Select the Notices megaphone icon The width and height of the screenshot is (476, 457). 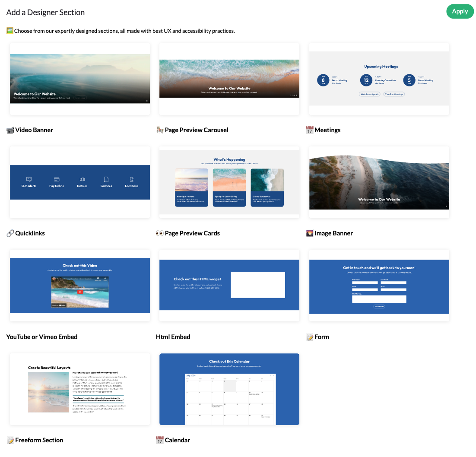click(82, 179)
